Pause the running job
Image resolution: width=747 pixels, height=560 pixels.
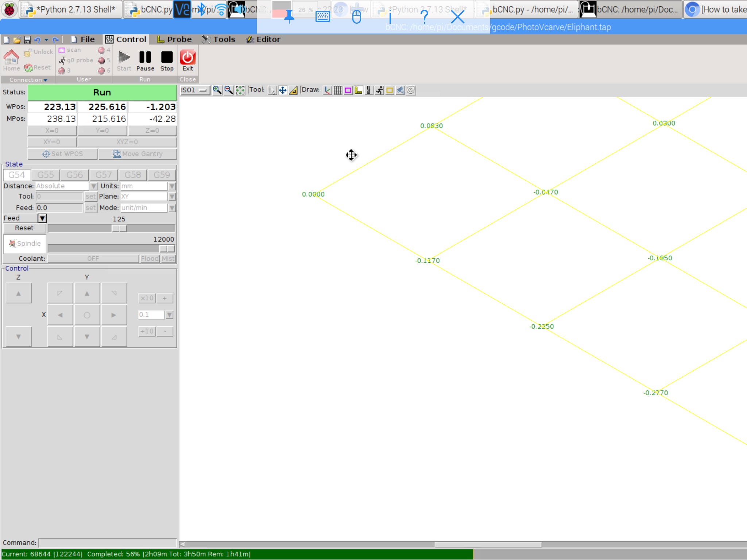[145, 61]
